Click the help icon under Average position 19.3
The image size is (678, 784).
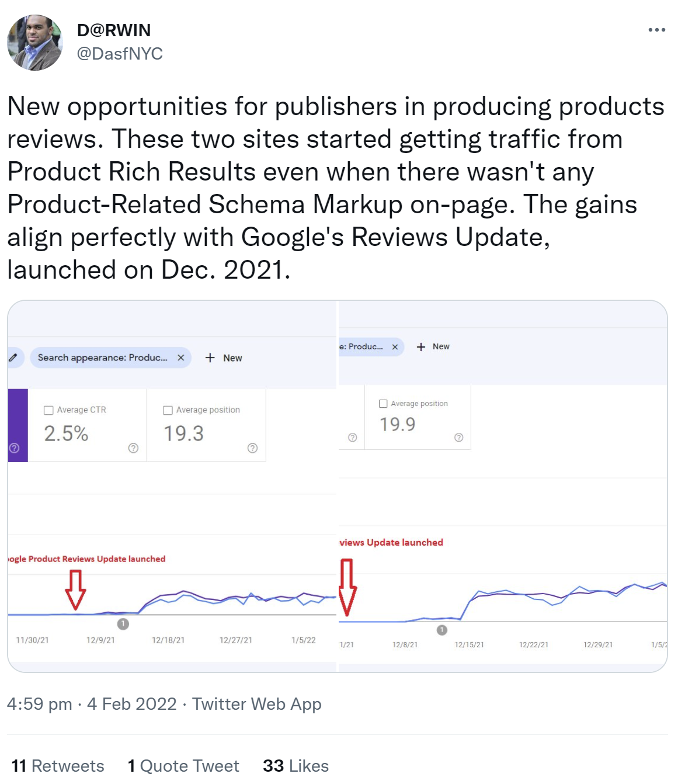[x=252, y=447]
